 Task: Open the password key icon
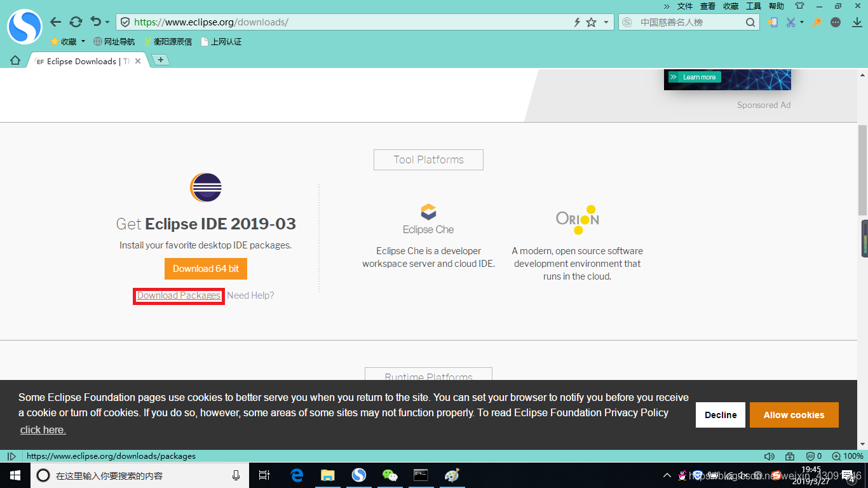tap(817, 22)
